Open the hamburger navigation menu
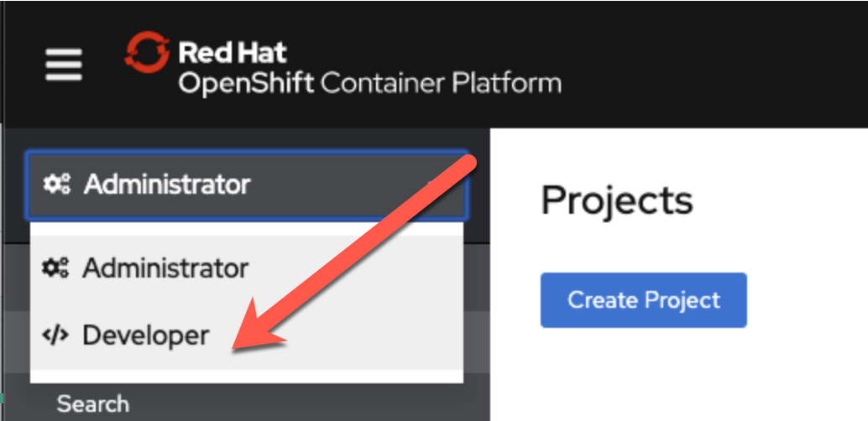 click(63, 65)
